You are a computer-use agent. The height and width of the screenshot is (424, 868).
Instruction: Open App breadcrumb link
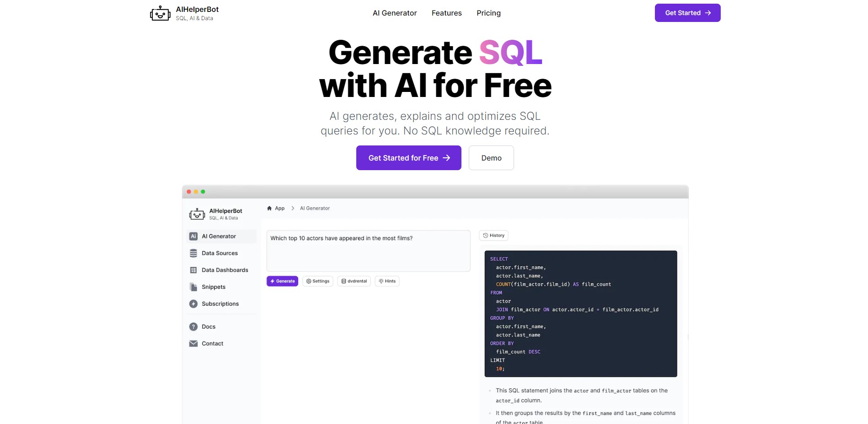[x=279, y=208]
